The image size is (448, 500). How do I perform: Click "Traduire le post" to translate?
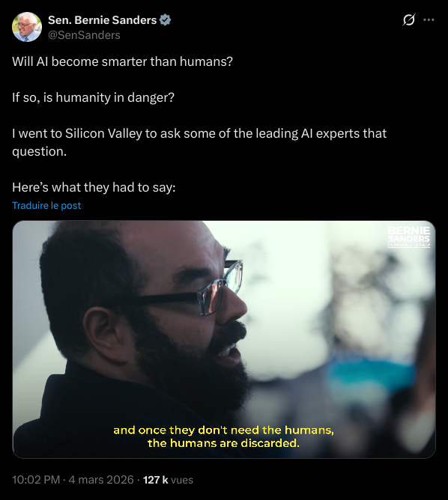pyautogui.click(x=46, y=205)
